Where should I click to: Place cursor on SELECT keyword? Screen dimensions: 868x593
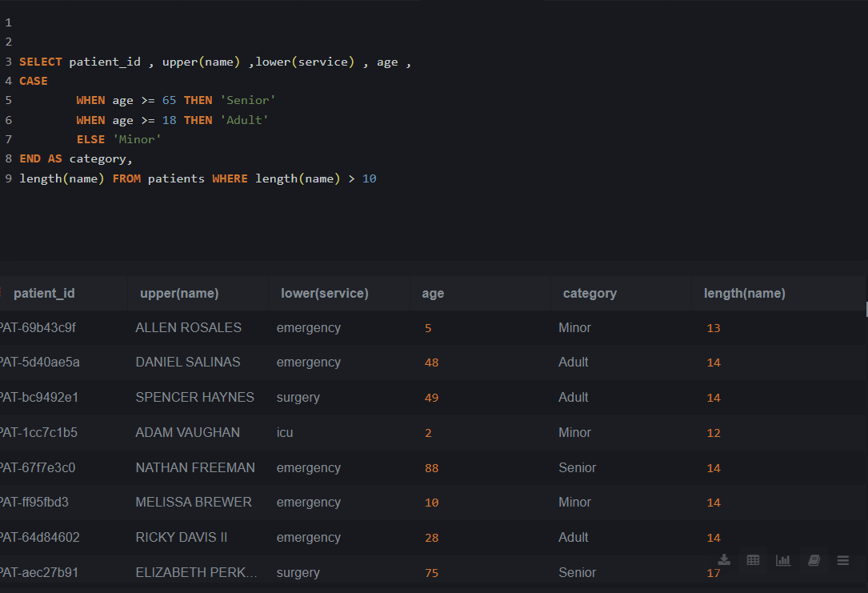[41, 62]
